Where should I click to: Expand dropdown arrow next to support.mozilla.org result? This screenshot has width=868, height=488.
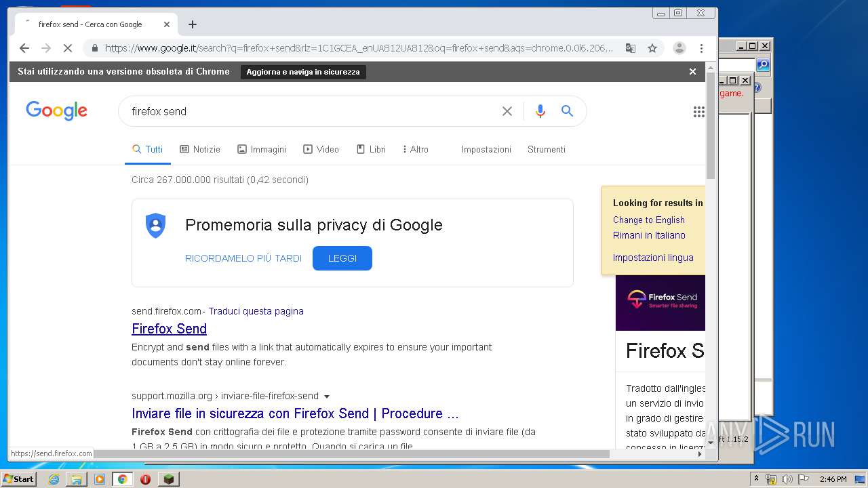327,396
